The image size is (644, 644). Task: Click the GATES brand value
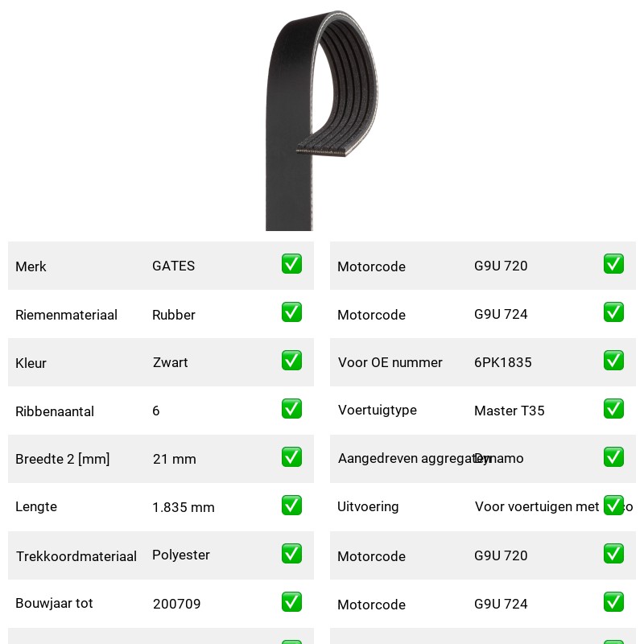click(173, 266)
